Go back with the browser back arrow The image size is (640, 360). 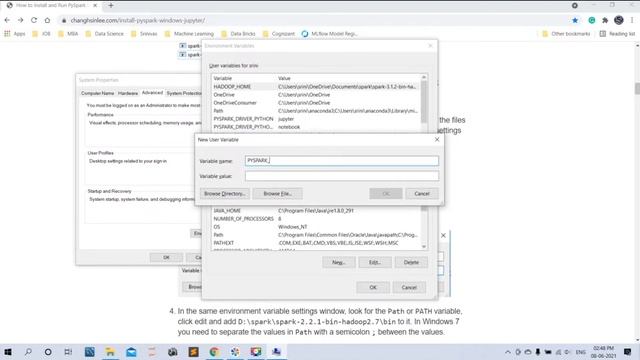[x=7, y=20]
